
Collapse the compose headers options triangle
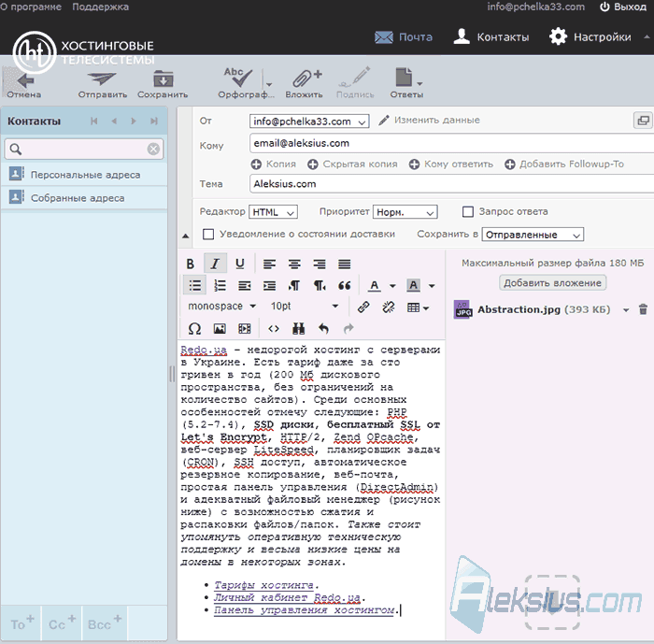[x=186, y=236]
